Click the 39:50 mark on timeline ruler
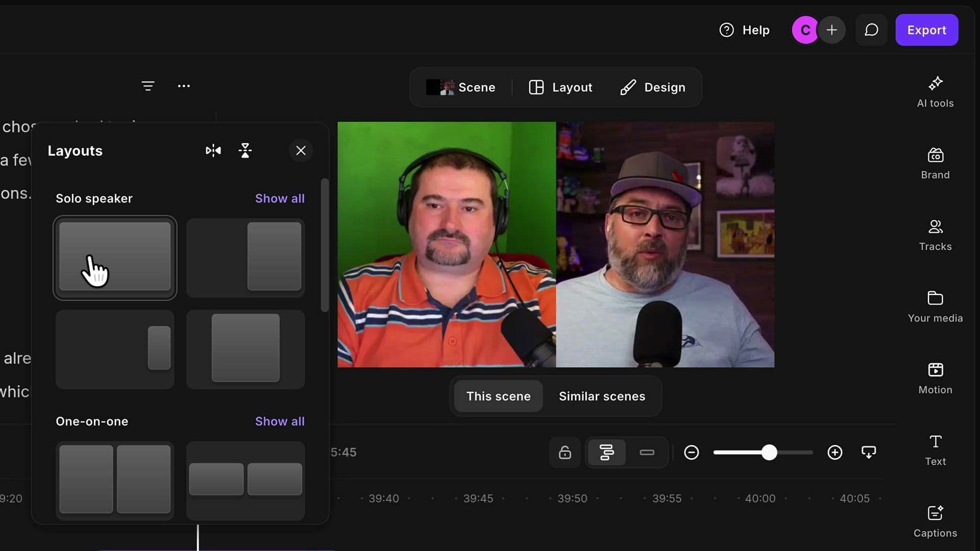Screen dimensions: 980x551 tap(572, 498)
